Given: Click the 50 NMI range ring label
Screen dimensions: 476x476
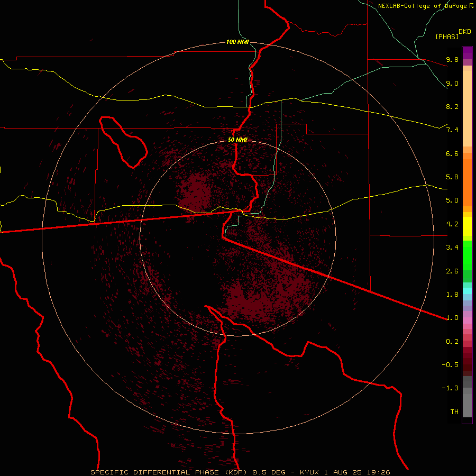Looking at the screenshot, I should pyautogui.click(x=237, y=140).
